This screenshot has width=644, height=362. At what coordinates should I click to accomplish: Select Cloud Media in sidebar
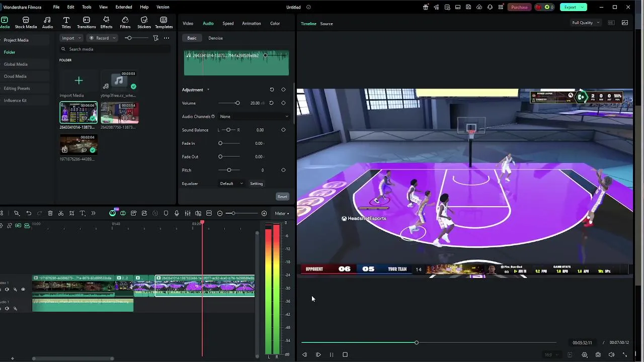[15, 76]
